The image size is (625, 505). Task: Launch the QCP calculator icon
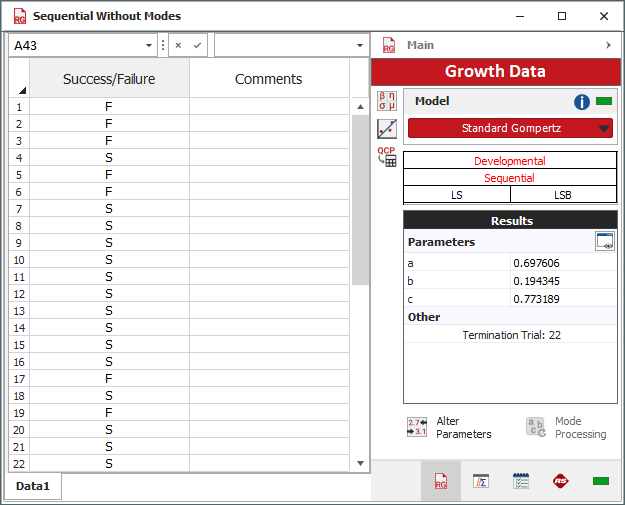click(x=387, y=157)
